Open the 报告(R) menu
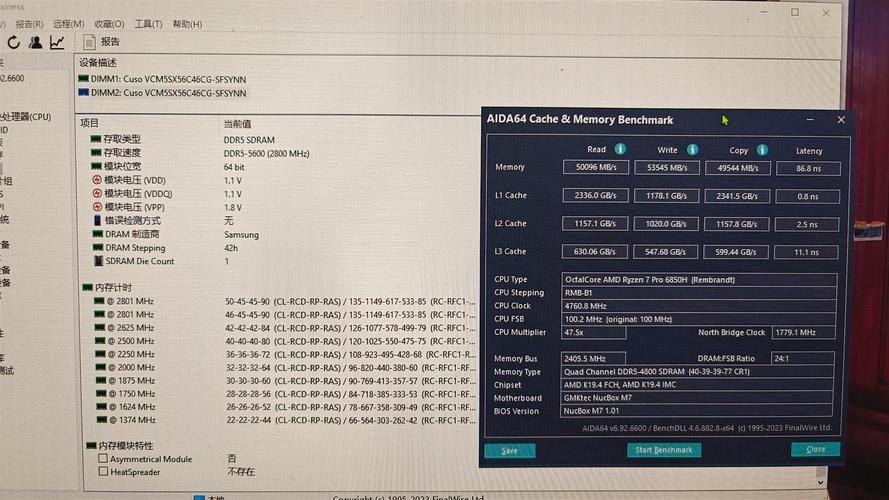Viewport: 889px width, 500px height. click(29, 24)
